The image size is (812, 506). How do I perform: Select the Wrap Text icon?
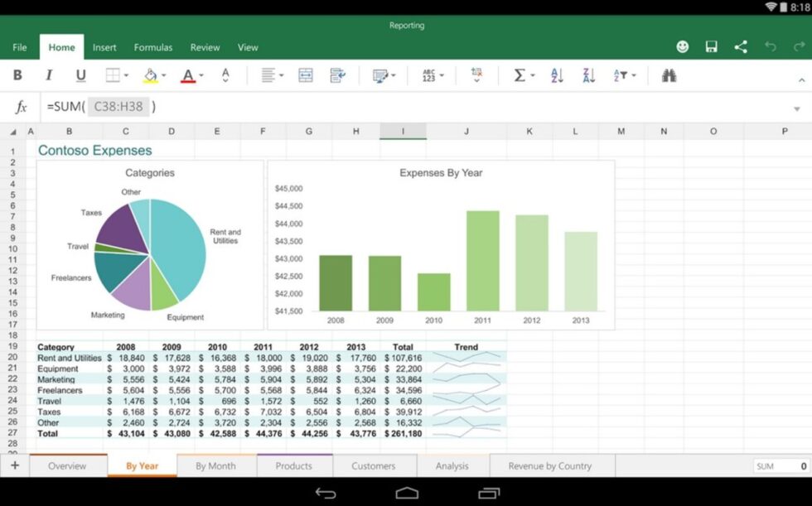coord(336,75)
